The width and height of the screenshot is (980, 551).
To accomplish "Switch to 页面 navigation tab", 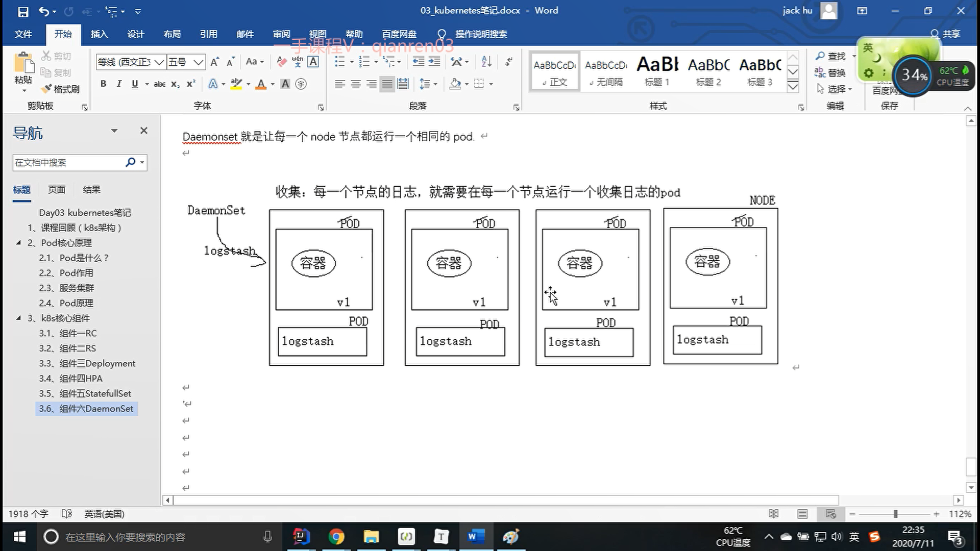I will coord(56,190).
